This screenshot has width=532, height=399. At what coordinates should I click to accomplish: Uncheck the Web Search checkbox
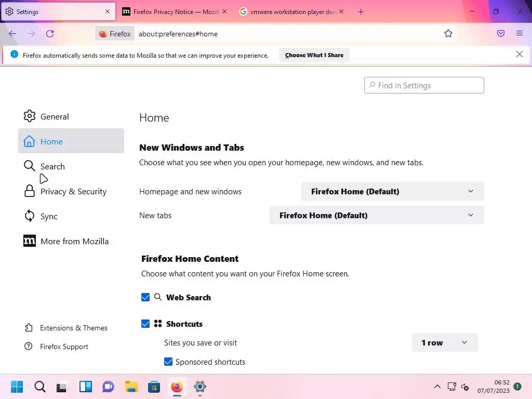pyautogui.click(x=145, y=297)
